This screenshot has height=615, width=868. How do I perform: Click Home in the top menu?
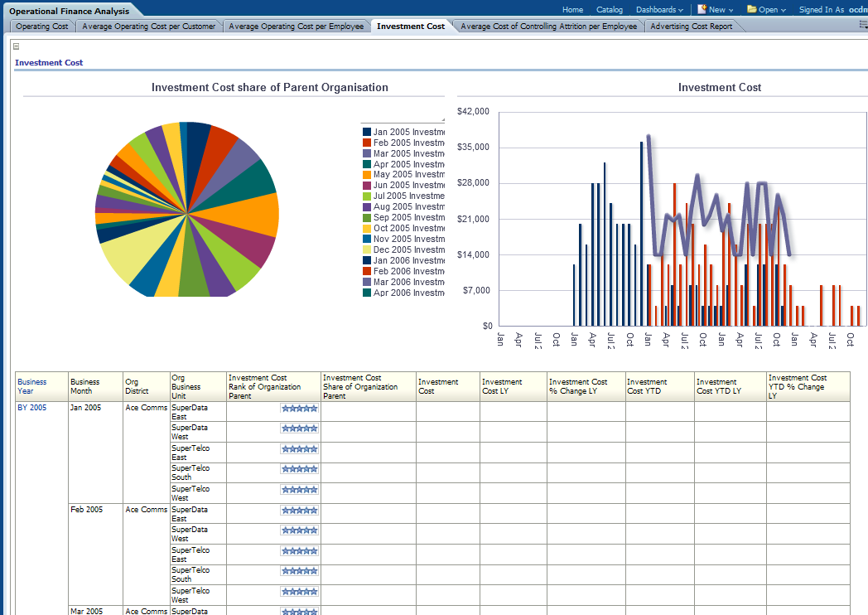tap(573, 9)
